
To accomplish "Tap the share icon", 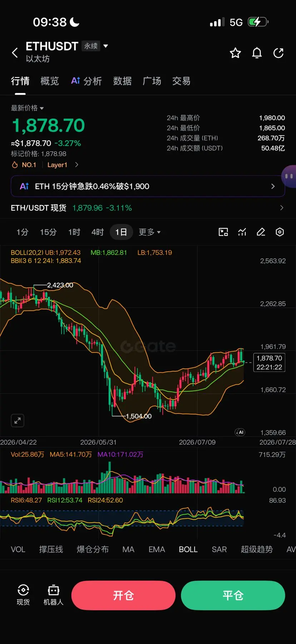I will (278, 53).
